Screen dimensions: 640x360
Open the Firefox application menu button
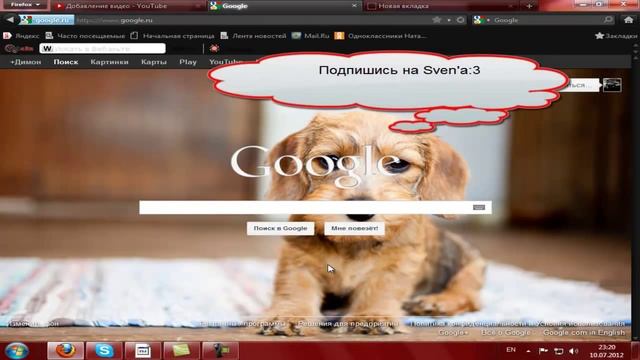(x=25, y=5)
